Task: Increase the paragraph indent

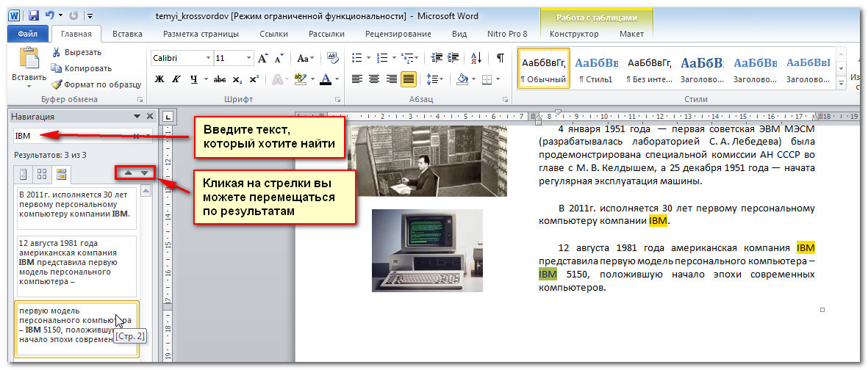Action: pyautogui.click(x=453, y=57)
